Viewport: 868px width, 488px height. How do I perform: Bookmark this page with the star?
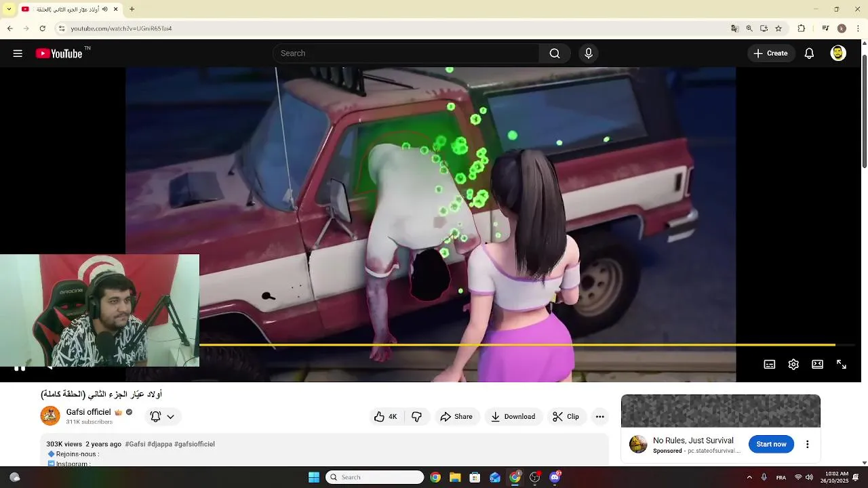pos(778,28)
